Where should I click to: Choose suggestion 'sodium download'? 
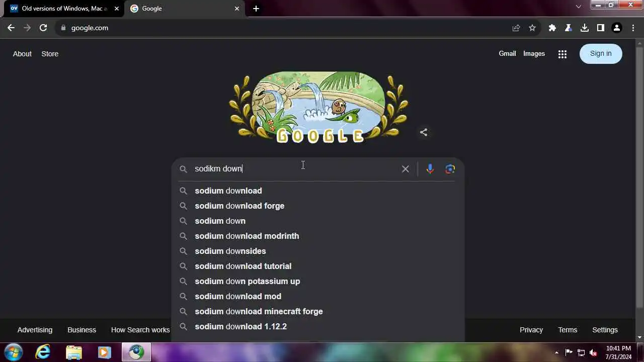click(317, 191)
